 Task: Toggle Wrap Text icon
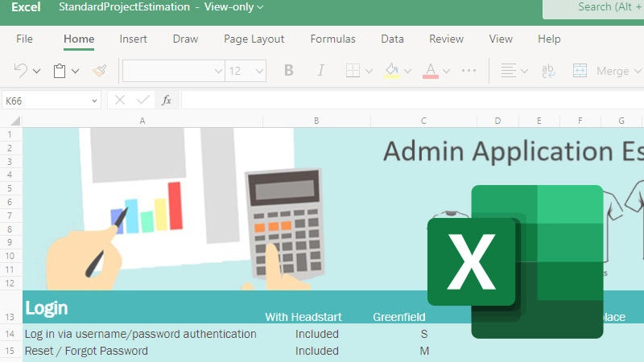coord(548,71)
